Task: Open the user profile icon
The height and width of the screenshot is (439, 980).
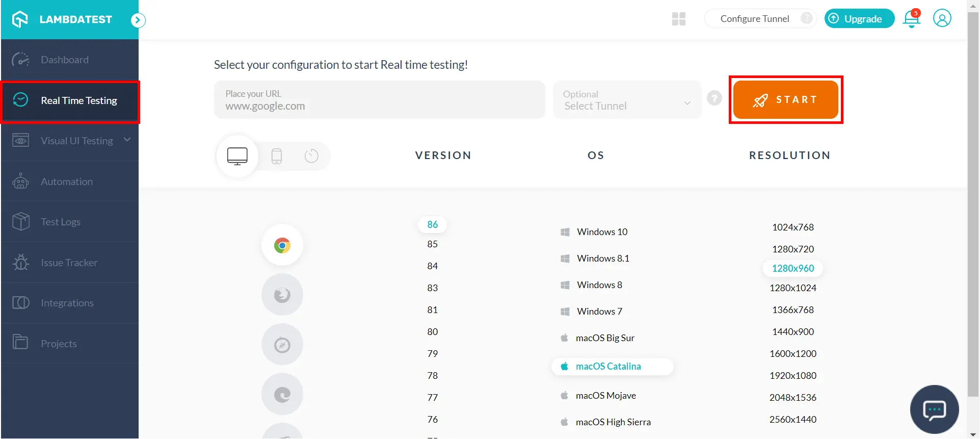Action: click(x=942, y=18)
